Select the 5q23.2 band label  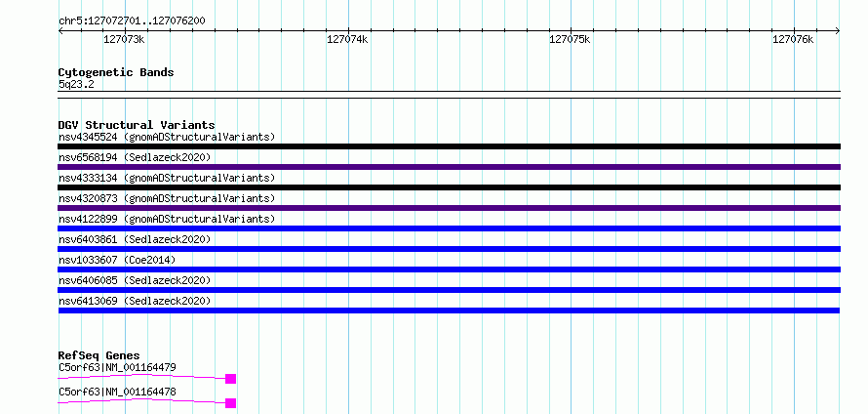76,84
